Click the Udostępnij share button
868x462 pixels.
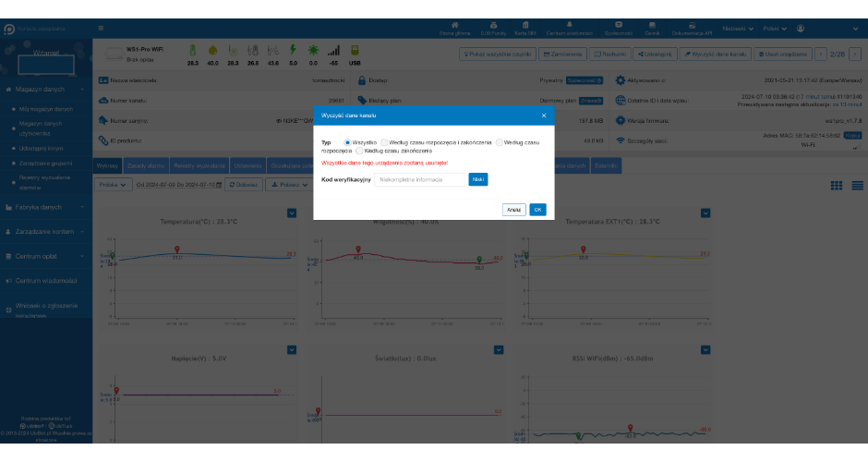pyautogui.click(x=655, y=55)
